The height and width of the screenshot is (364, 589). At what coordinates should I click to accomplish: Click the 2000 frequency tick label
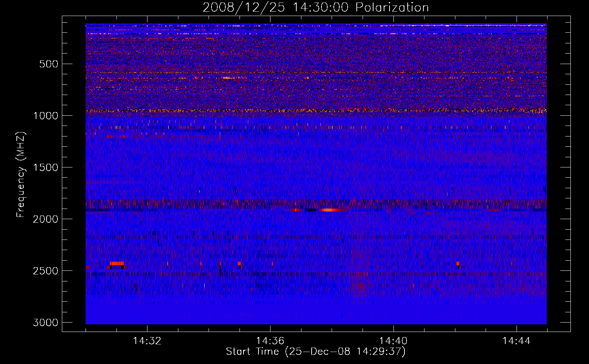(46, 219)
